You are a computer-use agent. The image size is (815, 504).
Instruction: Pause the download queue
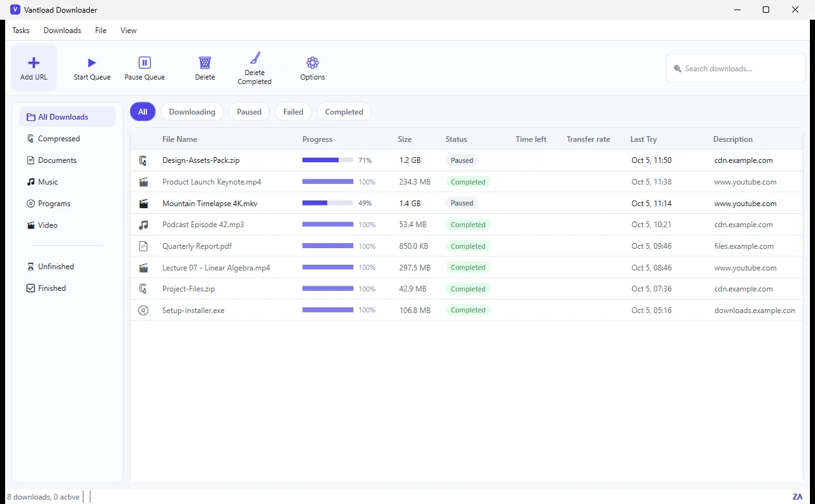tap(145, 68)
